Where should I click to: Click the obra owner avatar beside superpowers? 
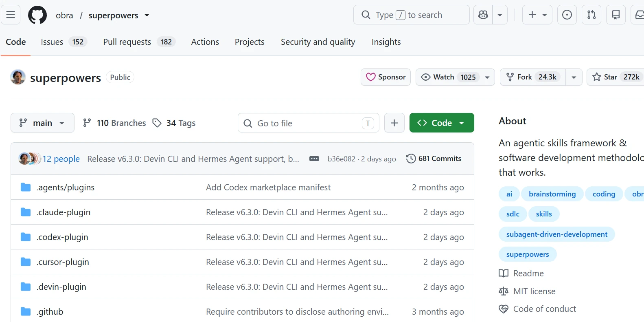18,77
